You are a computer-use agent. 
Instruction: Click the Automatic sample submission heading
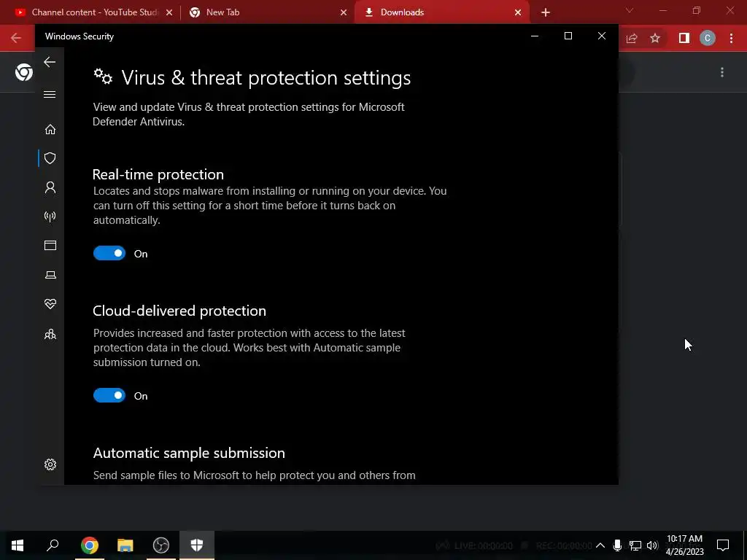[x=189, y=453]
